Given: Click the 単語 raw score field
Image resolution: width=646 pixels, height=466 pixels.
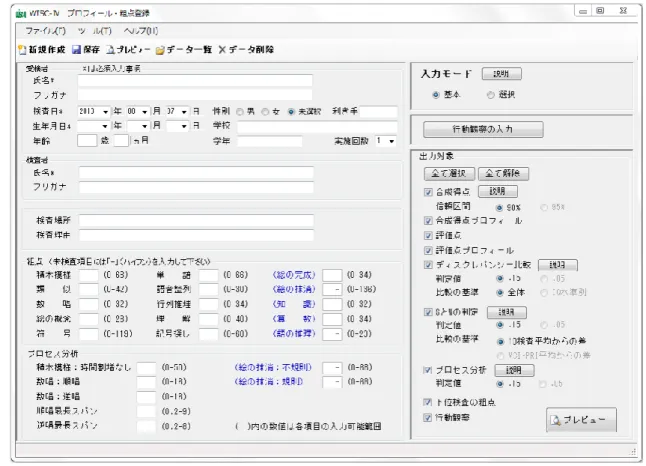Looking at the screenshot, I should point(208,275).
